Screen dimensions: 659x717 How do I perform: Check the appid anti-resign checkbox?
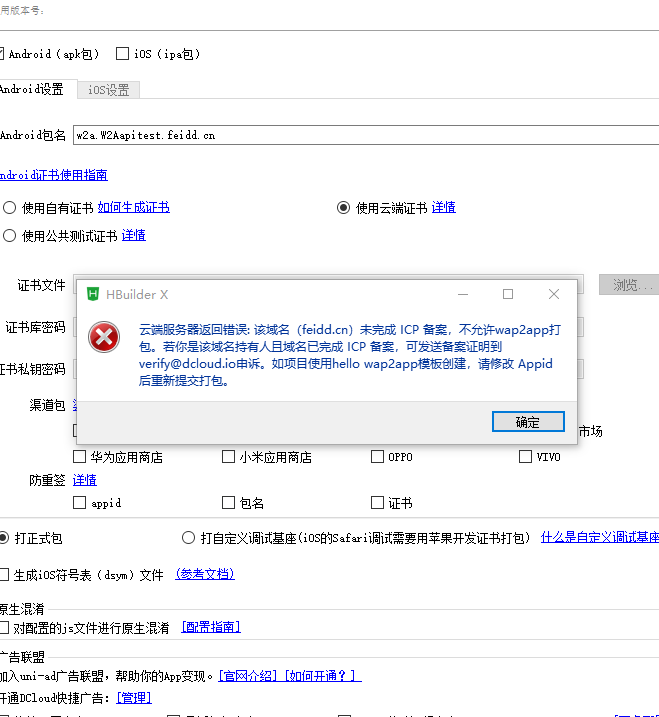pos(80,503)
